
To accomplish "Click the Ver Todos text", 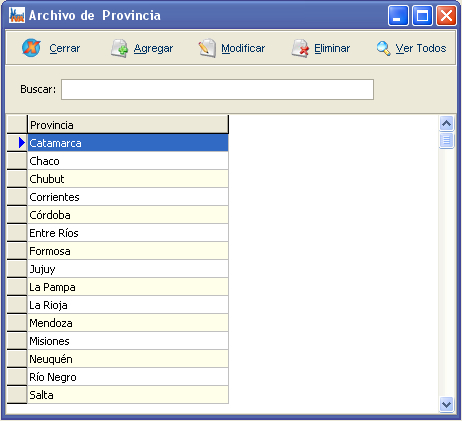I will pyautogui.click(x=421, y=48).
